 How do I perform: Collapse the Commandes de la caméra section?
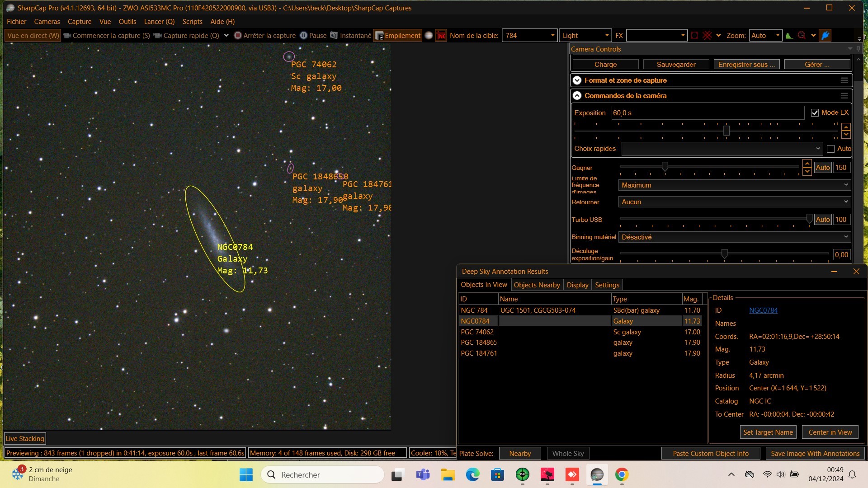pyautogui.click(x=577, y=96)
